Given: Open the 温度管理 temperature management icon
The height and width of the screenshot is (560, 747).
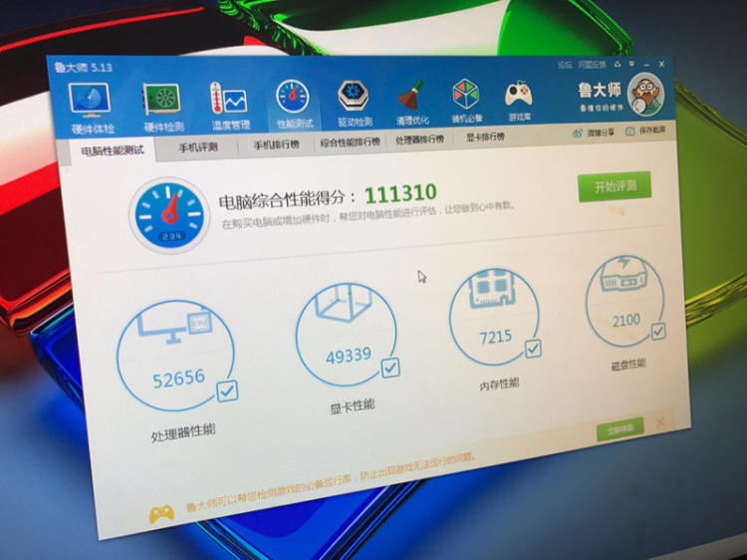Looking at the screenshot, I should pyautogui.click(x=229, y=99).
